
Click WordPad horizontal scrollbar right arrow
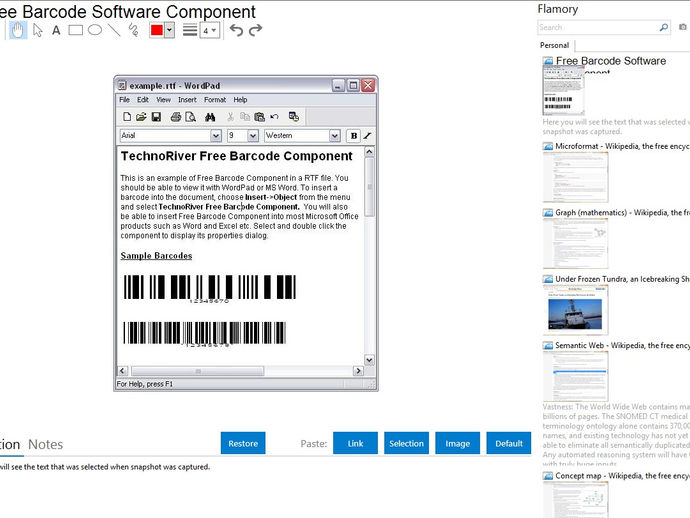pyautogui.click(x=358, y=371)
